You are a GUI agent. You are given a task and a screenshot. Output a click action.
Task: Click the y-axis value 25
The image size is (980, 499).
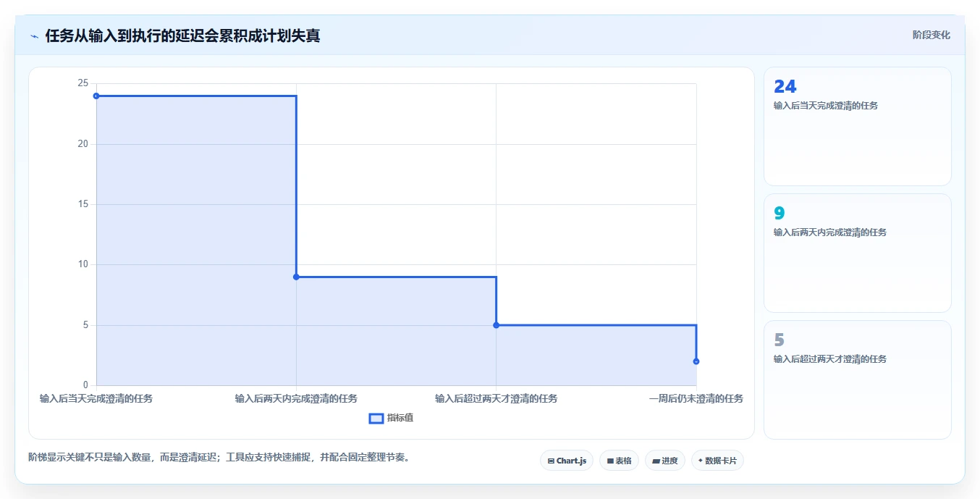coord(83,83)
